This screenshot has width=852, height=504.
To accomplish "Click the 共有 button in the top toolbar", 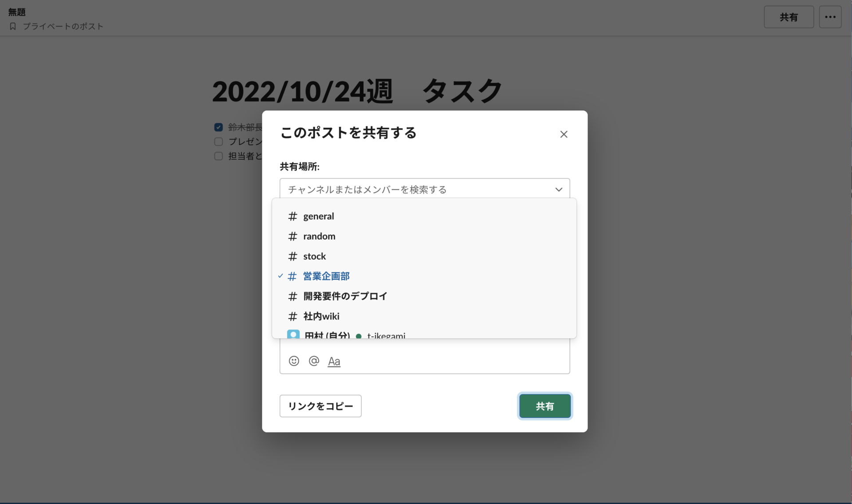I will [789, 17].
